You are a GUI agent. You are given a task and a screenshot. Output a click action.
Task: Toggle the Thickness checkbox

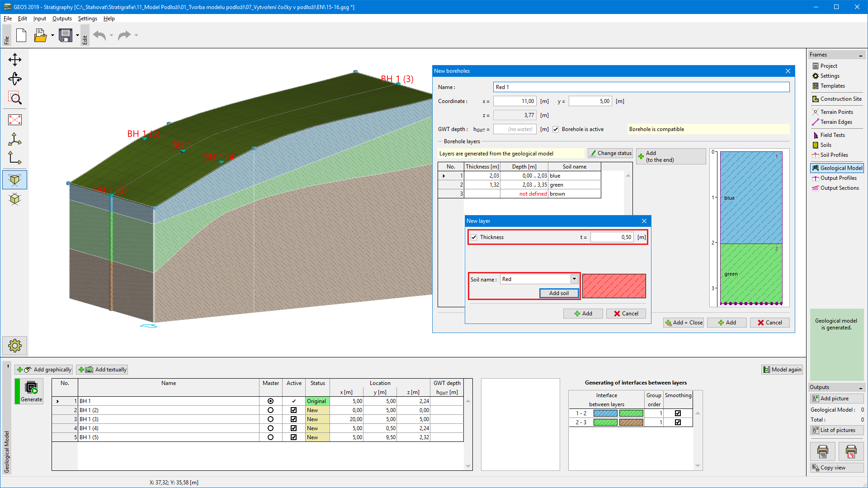tap(474, 237)
